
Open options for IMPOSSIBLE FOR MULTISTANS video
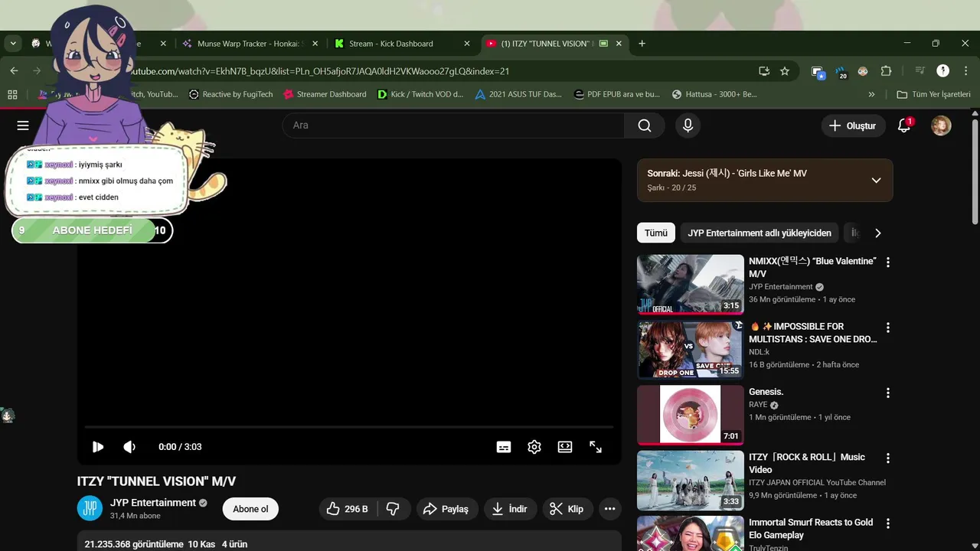(888, 327)
